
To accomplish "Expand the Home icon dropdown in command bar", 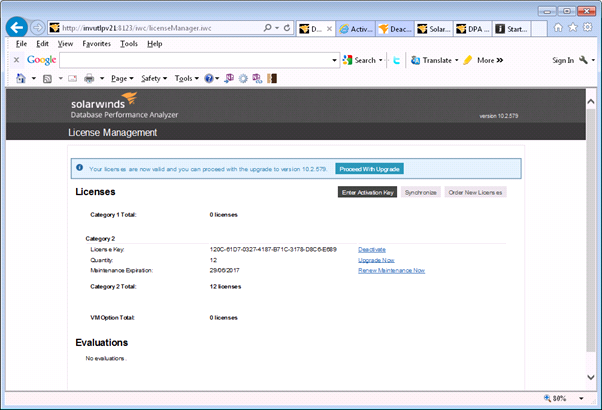I will pyautogui.click(x=34, y=78).
